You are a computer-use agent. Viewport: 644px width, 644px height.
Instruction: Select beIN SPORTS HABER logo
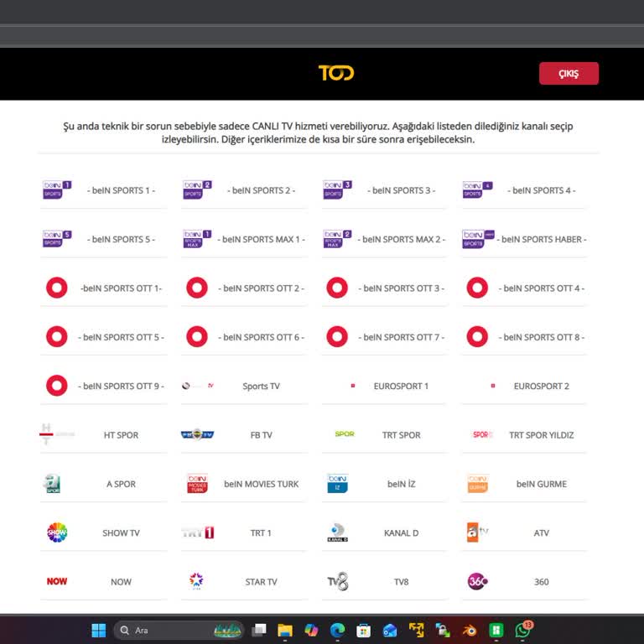click(478, 239)
